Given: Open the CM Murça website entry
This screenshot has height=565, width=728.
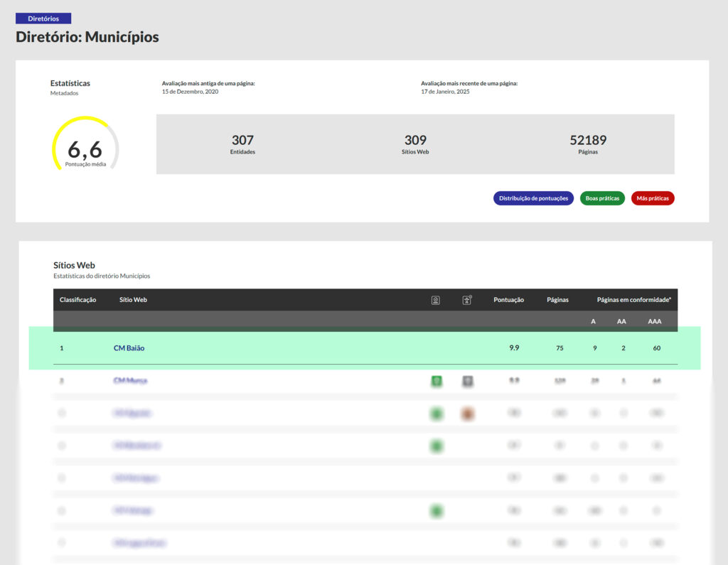Looking at the screenshot, I should [x=130, y=381].
